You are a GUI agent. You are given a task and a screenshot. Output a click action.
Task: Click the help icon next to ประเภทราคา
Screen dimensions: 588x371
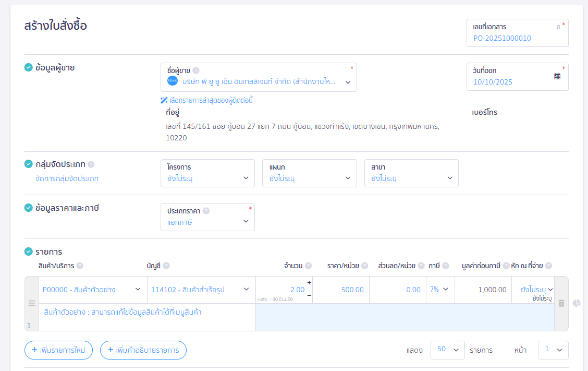pos(206,211)
